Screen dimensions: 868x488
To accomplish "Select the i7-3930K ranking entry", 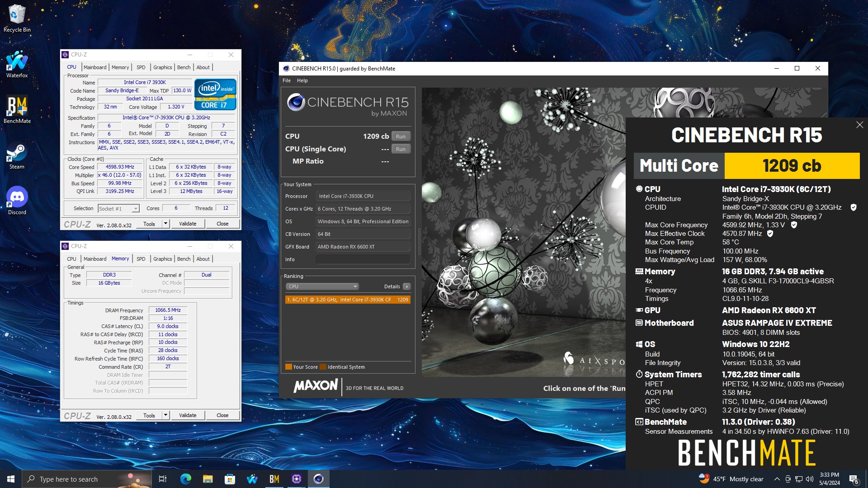I will click(x=348, y=300).
